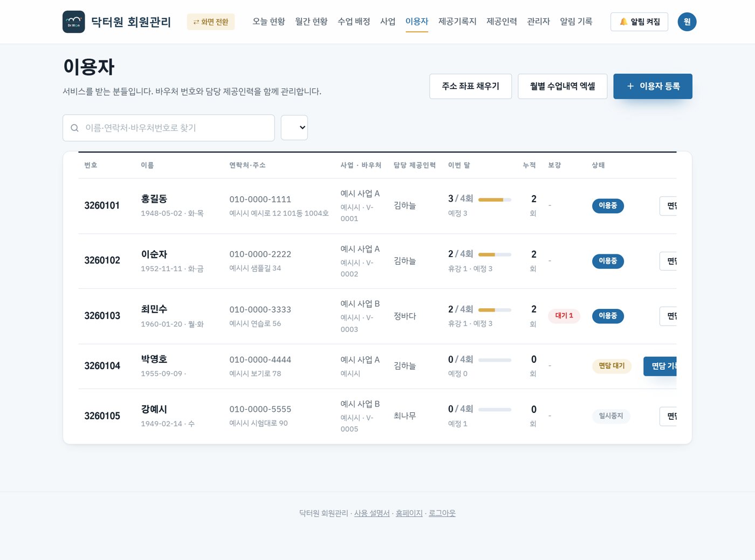Viewport: 755px width, 560px height.
Task: Click the blue 면담 기록 button for 박영호
Action: [660, 366]
